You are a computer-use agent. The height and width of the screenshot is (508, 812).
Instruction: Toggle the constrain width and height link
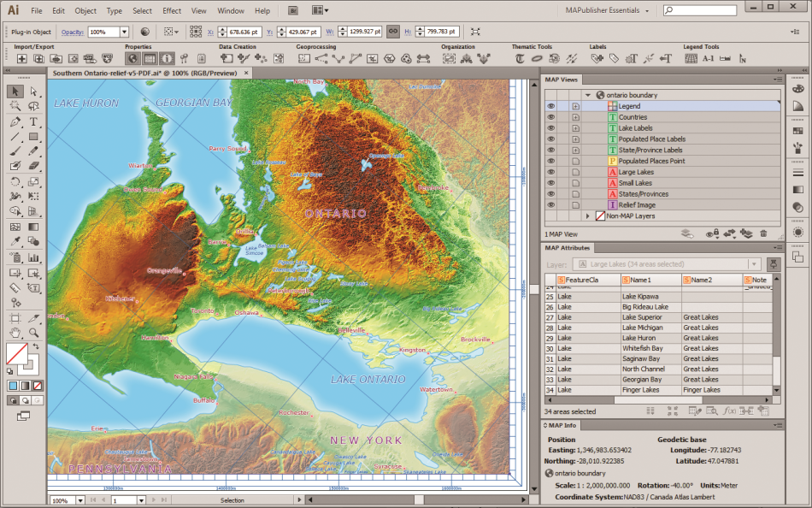[x=393, y=32]
